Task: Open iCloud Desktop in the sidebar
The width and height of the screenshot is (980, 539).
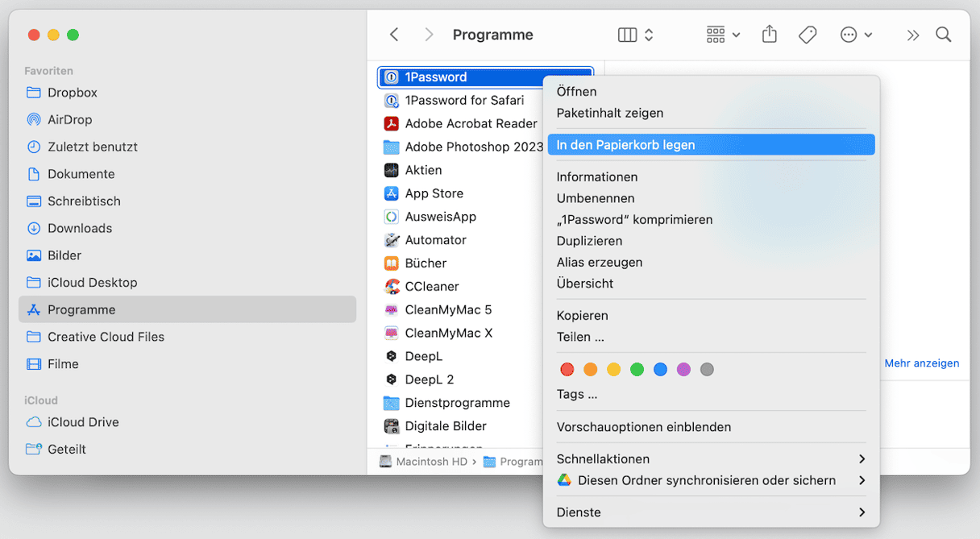Action: (187, 283)
